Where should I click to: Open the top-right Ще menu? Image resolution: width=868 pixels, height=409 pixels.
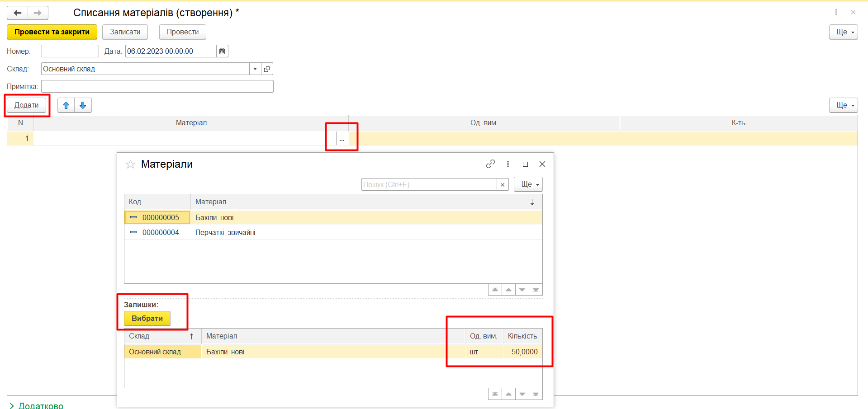pos(843,32)
